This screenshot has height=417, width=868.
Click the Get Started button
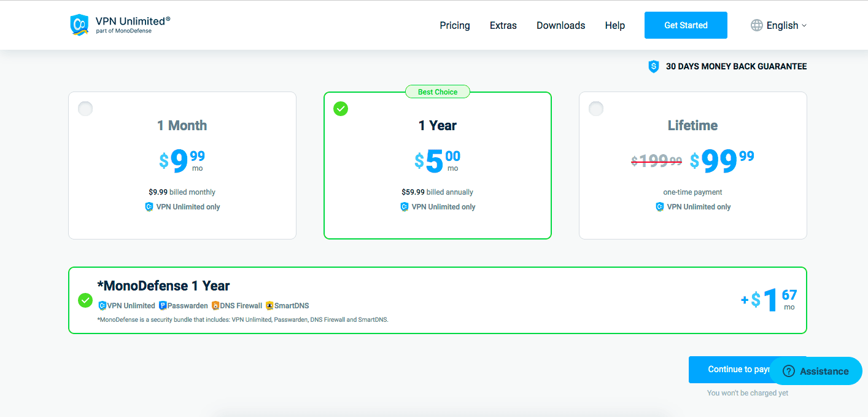tap(686, 25)
